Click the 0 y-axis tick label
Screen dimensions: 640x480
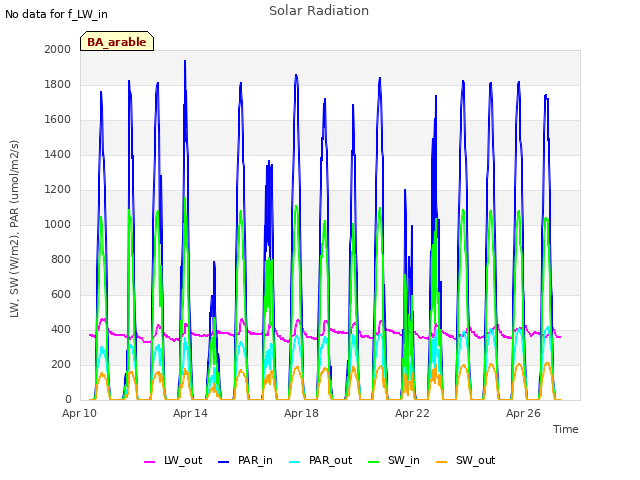point(68,400)
